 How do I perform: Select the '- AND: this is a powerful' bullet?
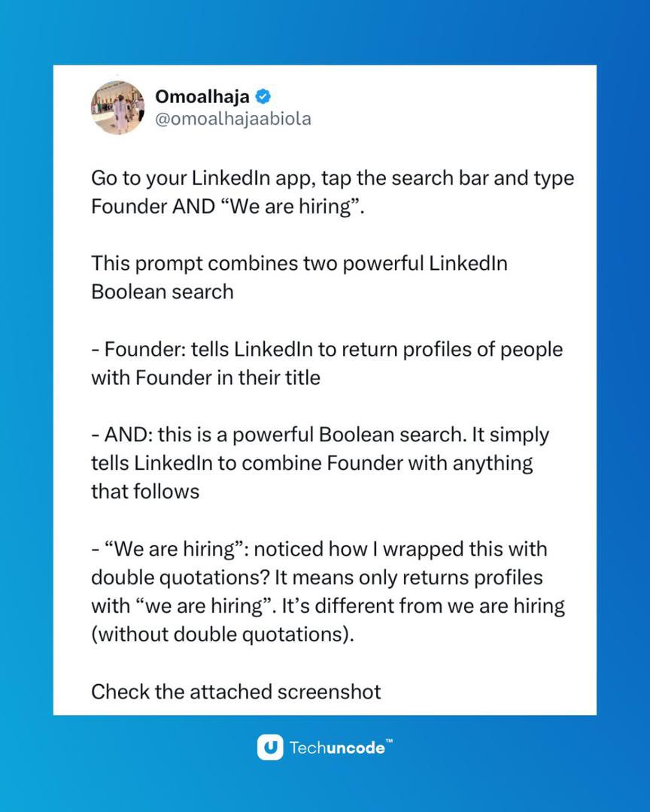pos(320,435)
